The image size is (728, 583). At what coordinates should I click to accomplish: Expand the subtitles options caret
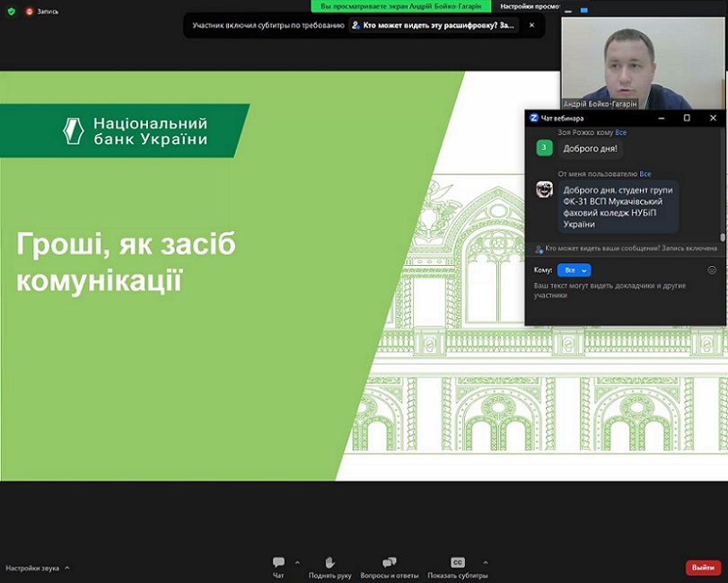tap(485, 562)
